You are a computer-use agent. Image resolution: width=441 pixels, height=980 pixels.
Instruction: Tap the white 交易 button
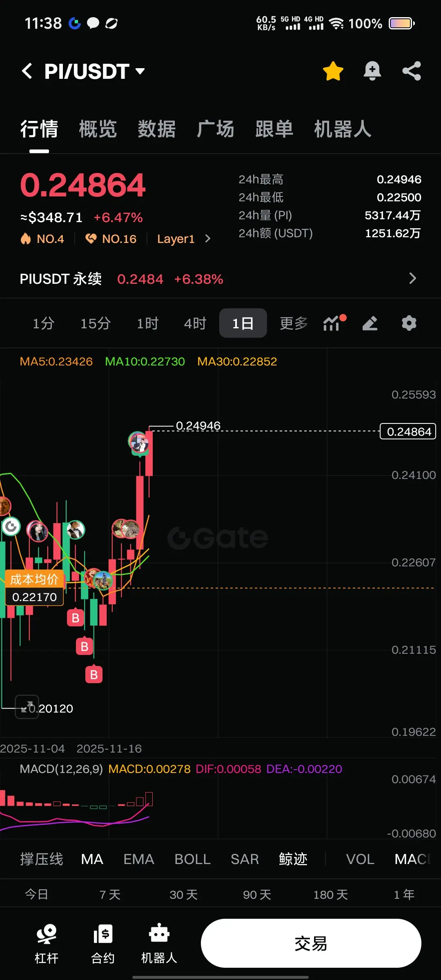click(311, 943)
